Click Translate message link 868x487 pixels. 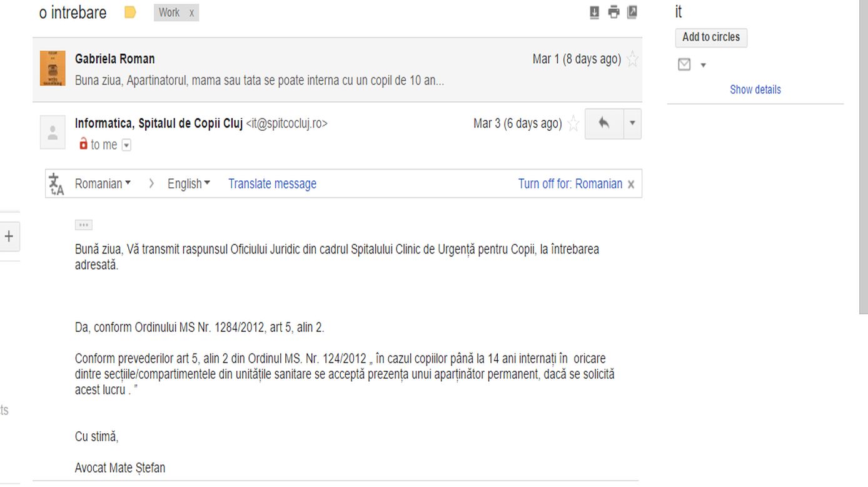point(272,184)
